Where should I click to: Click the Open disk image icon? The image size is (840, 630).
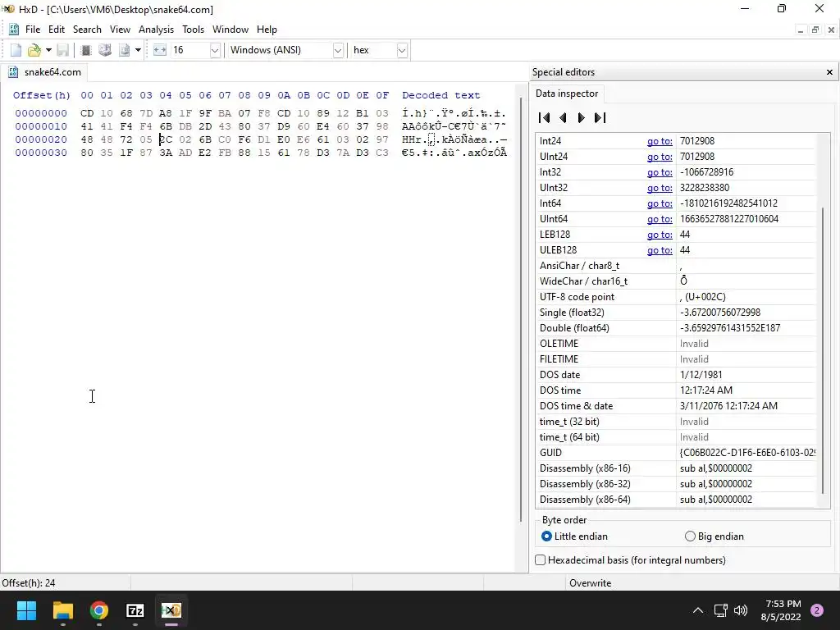pos(125,50)
